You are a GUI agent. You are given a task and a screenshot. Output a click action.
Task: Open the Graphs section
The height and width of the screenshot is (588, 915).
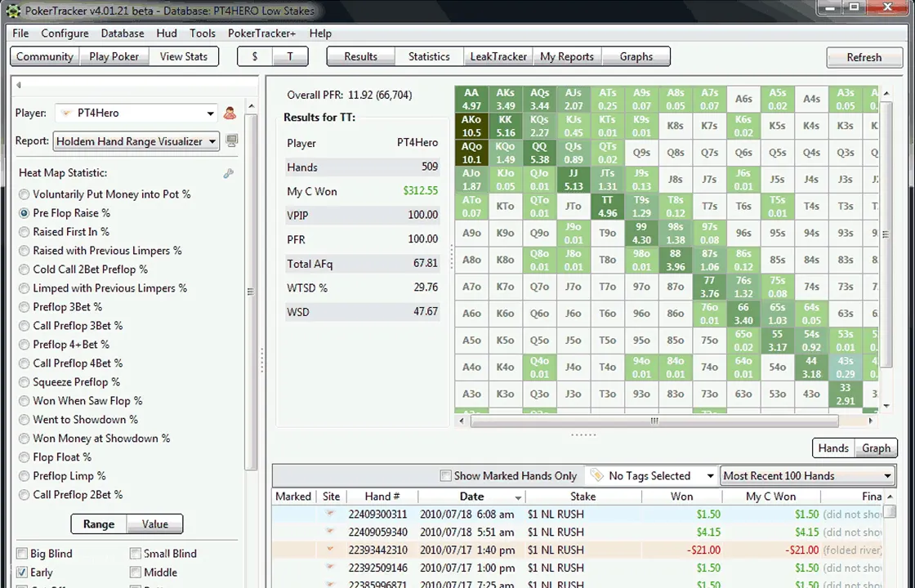coord(636,56)
